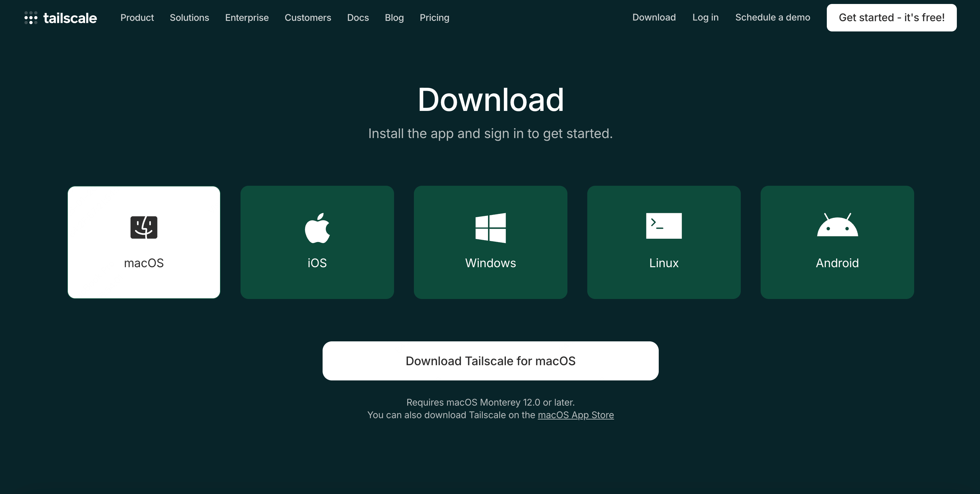This screenshot has height=494, width=980.
Task: Open the Pricing page
Action: tap(434, 18)
